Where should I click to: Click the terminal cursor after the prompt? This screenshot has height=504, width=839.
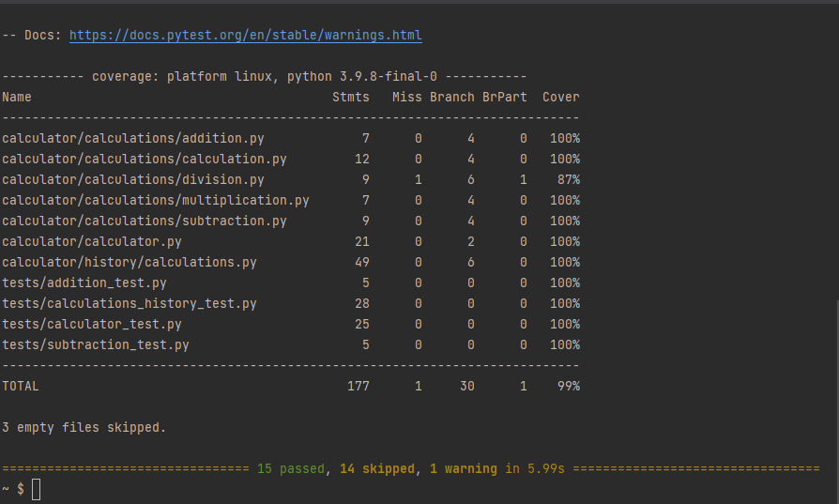click(36, 490)
